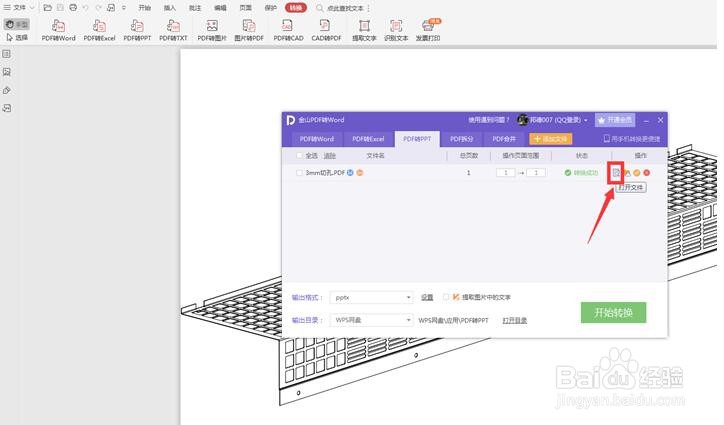Switch to the 插入 ribbon tab
The width and height of the screenshot is (724, 425).
pos(170,8)
